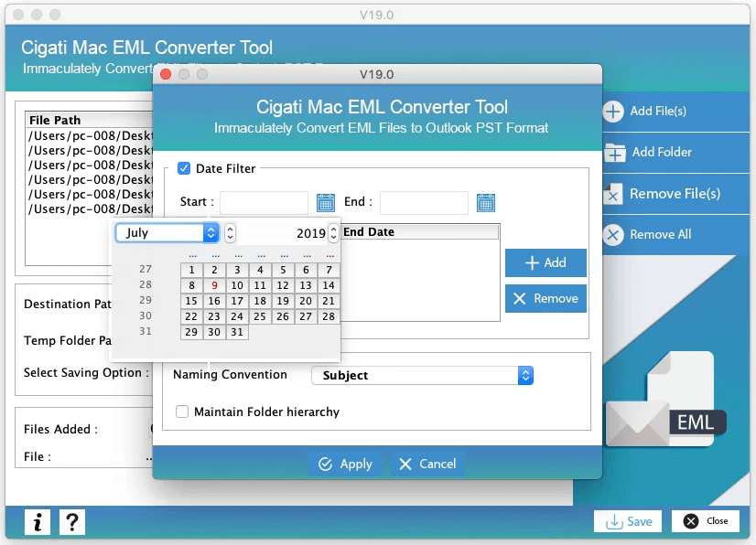Open the help question mark icon

tap(72, 522)
